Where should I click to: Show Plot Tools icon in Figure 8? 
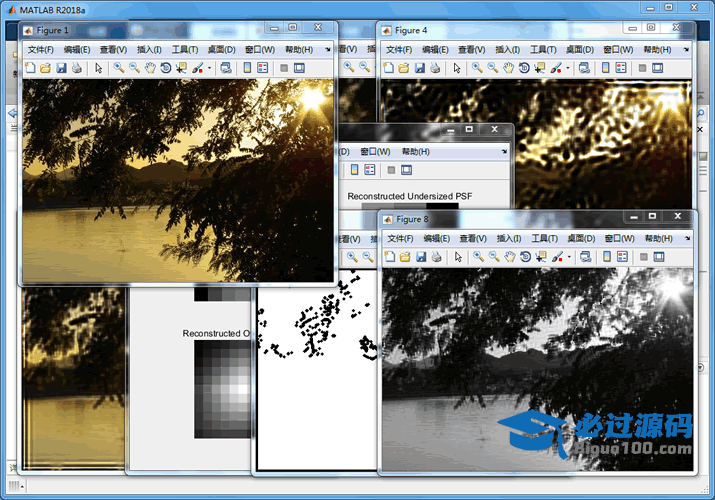[659, 257]
